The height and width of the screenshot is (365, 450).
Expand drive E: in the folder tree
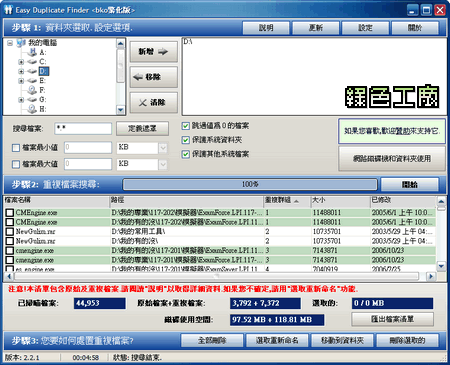[21, 81]
